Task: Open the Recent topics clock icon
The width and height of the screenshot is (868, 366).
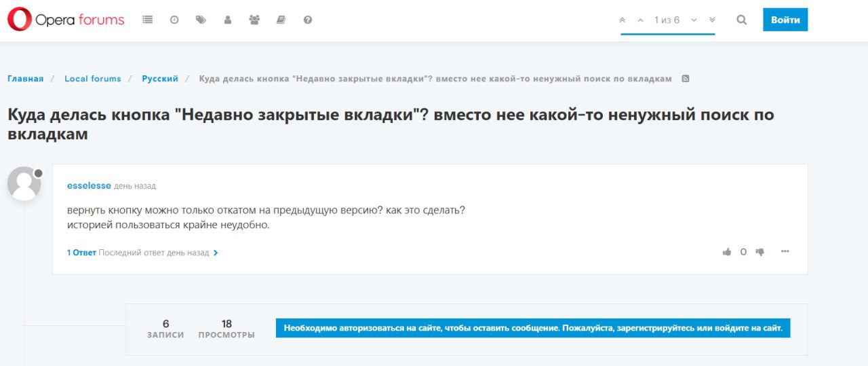Action: point(174,20)
